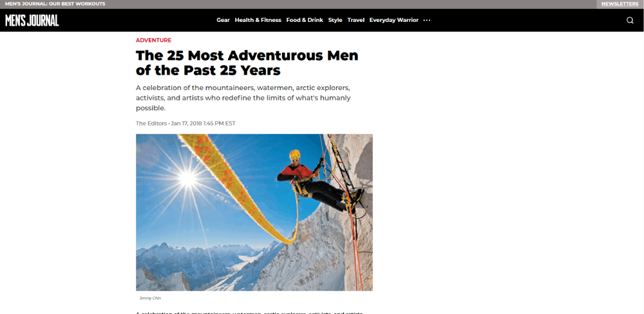
Task: Open the Style section
Action: [335, 20]
